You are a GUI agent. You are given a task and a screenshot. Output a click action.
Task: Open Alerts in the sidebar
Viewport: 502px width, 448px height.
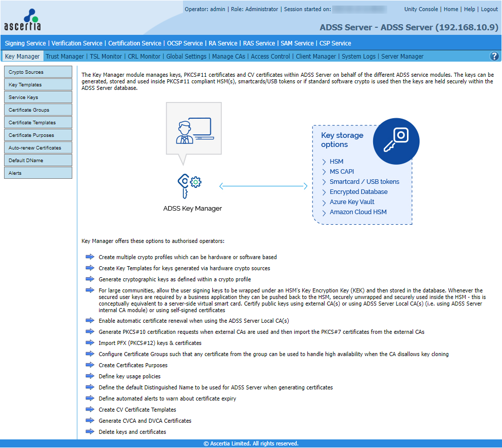coord(38,173)
